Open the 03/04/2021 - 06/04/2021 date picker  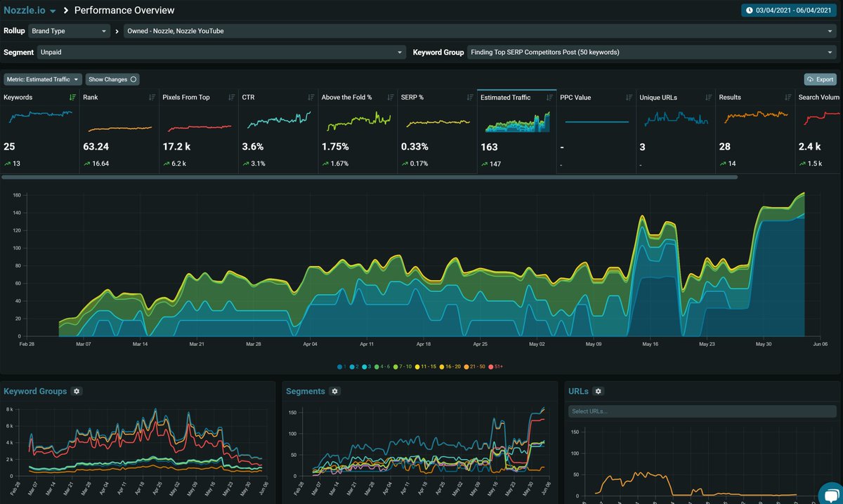(790, 11)
